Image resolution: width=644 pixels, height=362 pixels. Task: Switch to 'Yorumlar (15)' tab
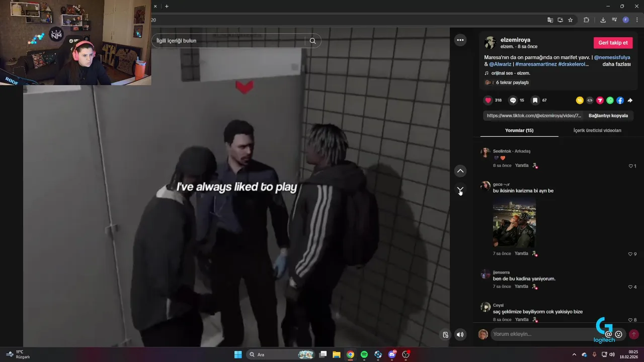point(519,131)
